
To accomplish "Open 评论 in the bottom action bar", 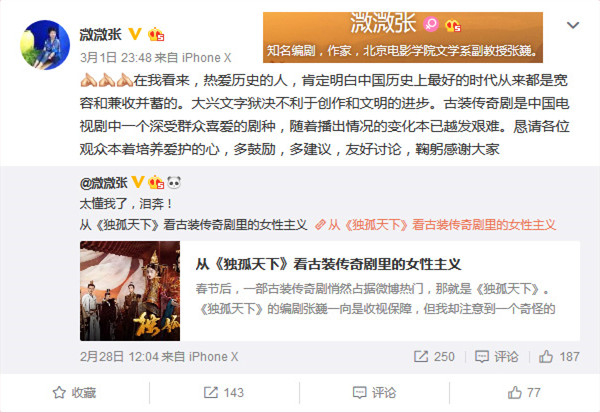I will pos(374,393).
